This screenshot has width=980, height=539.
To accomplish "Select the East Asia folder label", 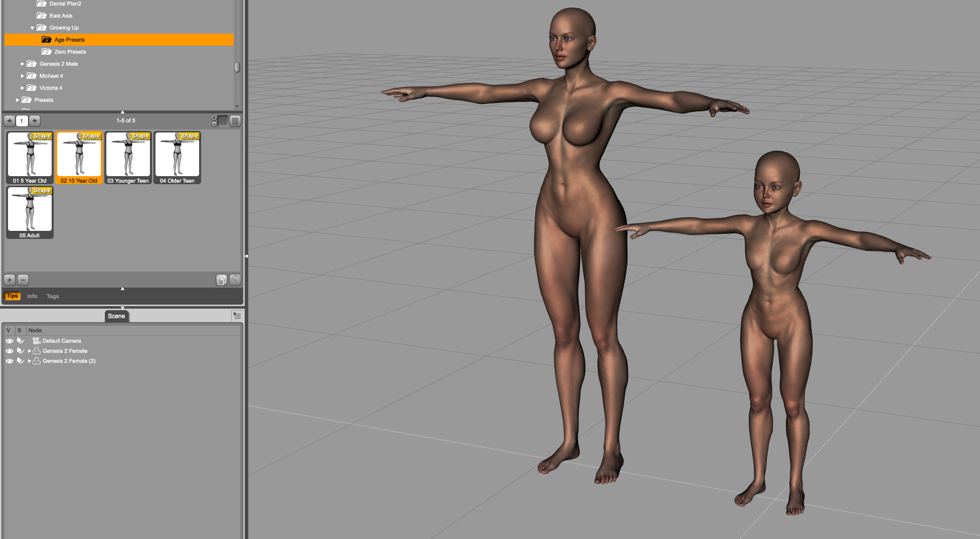I will (x=61, y=16).
